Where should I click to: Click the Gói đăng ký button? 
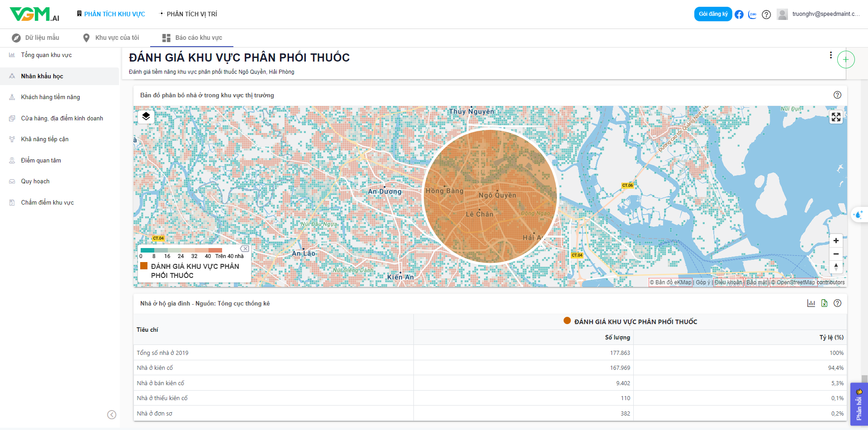713,14
